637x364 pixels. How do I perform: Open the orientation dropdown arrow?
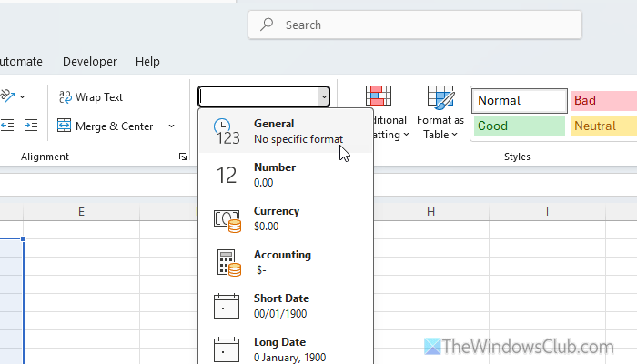(x=23, y=96)
